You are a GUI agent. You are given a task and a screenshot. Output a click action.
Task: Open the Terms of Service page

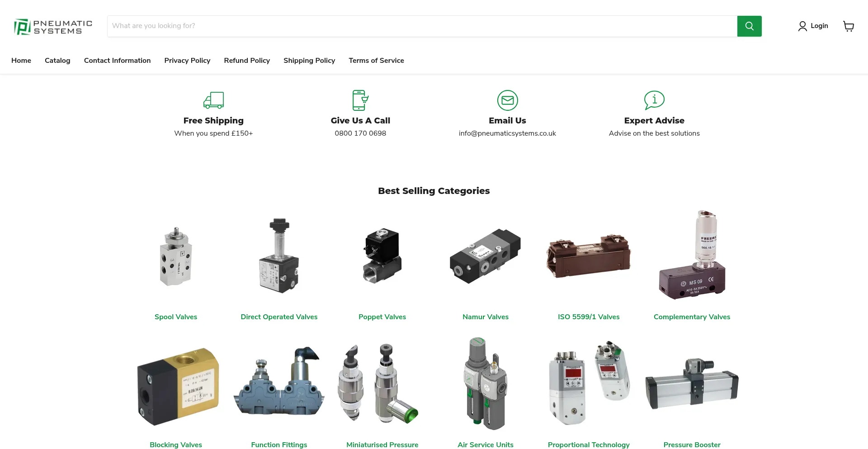(376, 61)
